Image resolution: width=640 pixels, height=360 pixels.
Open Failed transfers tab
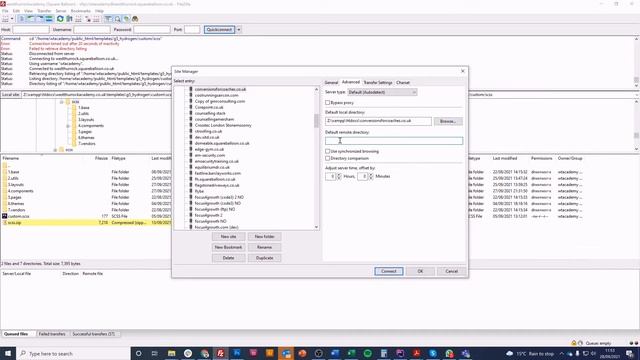coord(52,334)
